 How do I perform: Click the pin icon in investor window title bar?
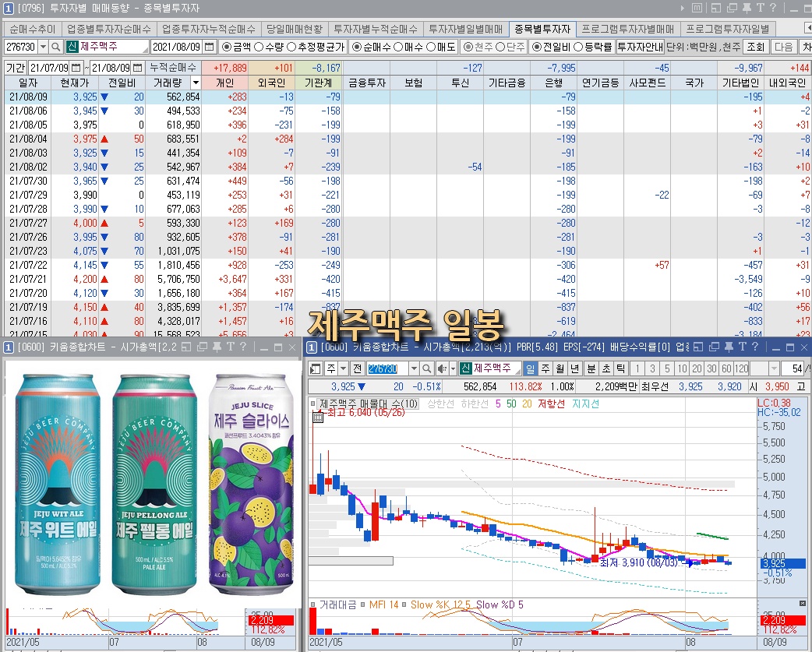[747, 8]
